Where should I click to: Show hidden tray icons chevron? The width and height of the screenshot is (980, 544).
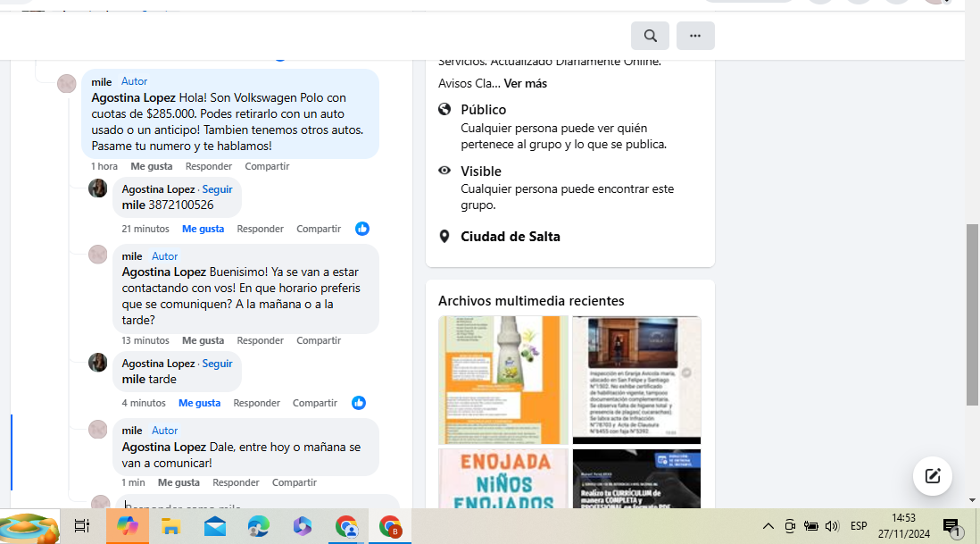(x=768, y=526)
